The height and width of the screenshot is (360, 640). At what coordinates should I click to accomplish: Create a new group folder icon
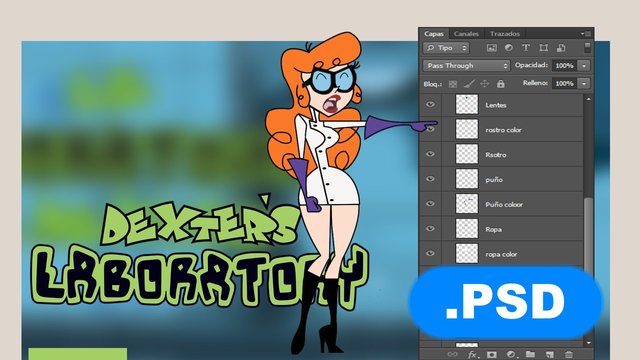(x=530, y=354)
